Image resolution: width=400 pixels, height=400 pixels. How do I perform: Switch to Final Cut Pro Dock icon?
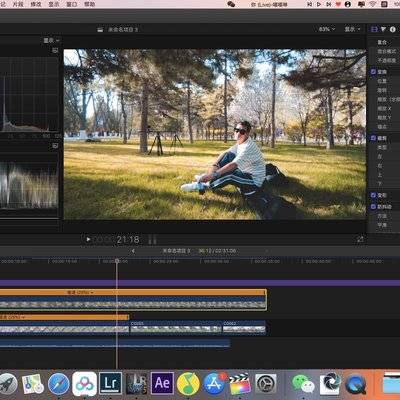click(x=240, y=384)
